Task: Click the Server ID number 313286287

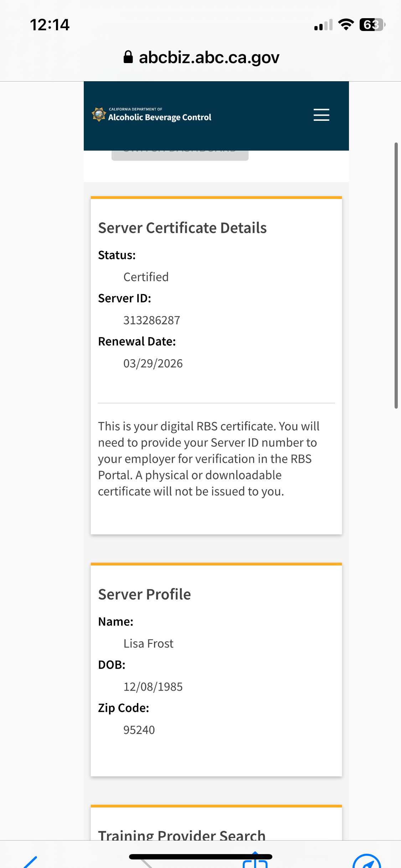Action: (151, 320)
